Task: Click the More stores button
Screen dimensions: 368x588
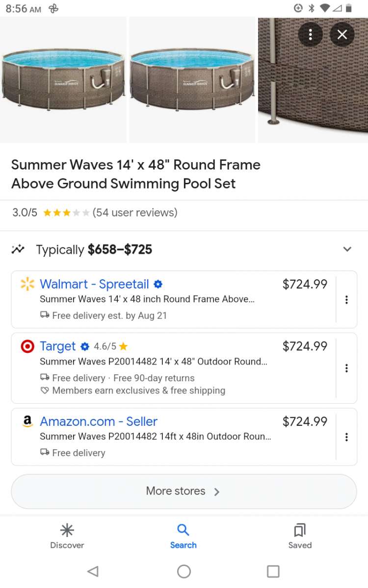Action: pyautogui.click(x=184, y=491)
